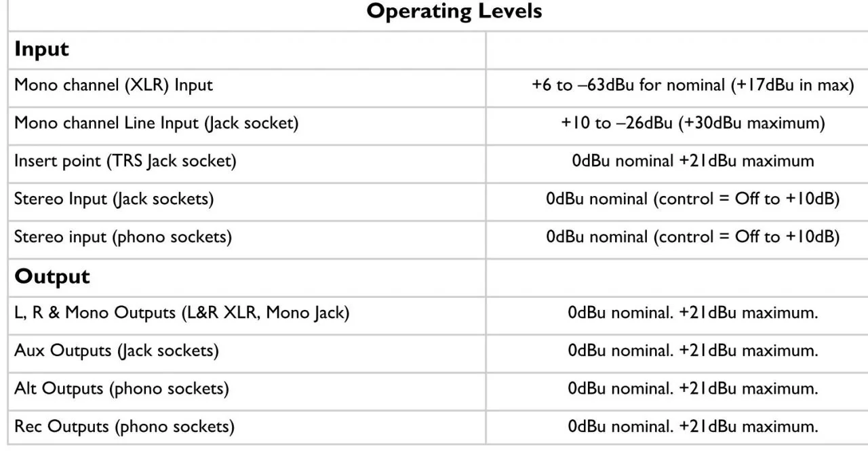The width and height of the screenshot is (868, 451).
Task: Click the Insert point level value cell
Action: [692, 161]
